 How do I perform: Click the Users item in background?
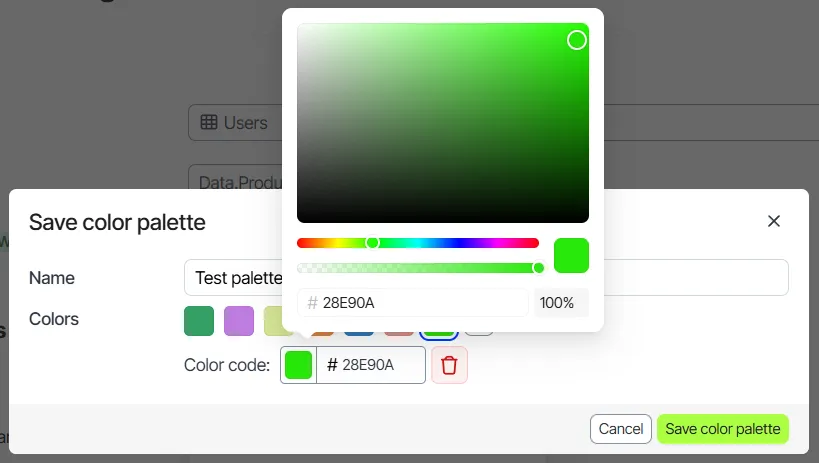click(x=235, y=123)
